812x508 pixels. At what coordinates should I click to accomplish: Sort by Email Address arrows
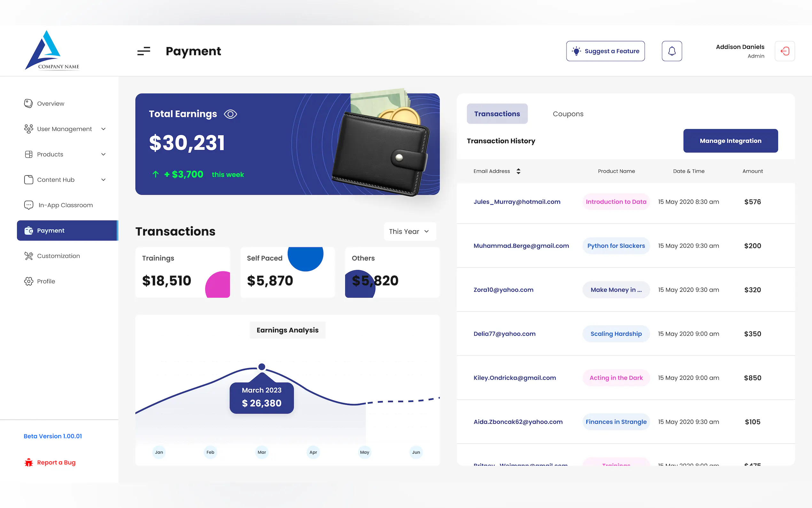click(518, 171)
